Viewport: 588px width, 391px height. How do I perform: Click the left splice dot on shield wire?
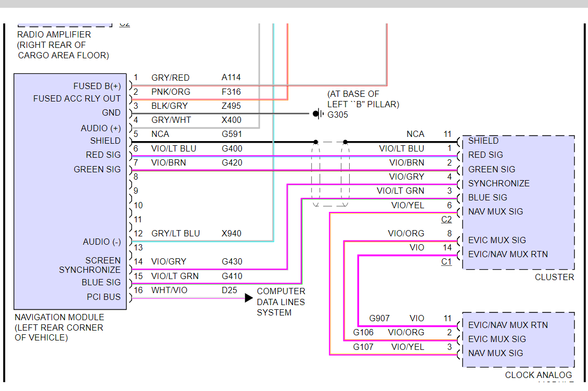click(316, 142)
